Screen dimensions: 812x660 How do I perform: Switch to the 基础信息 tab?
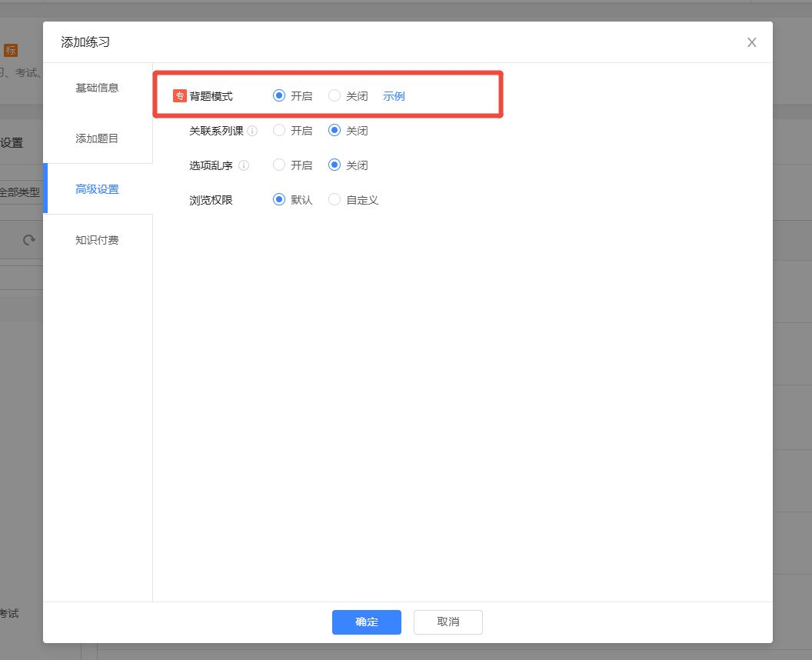click(97, 88)
